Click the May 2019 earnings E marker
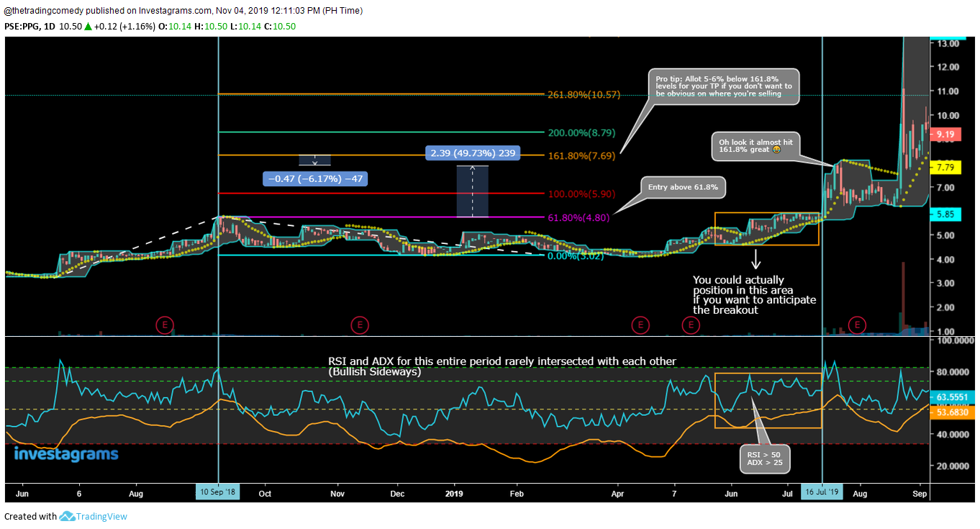 [690, 325]
